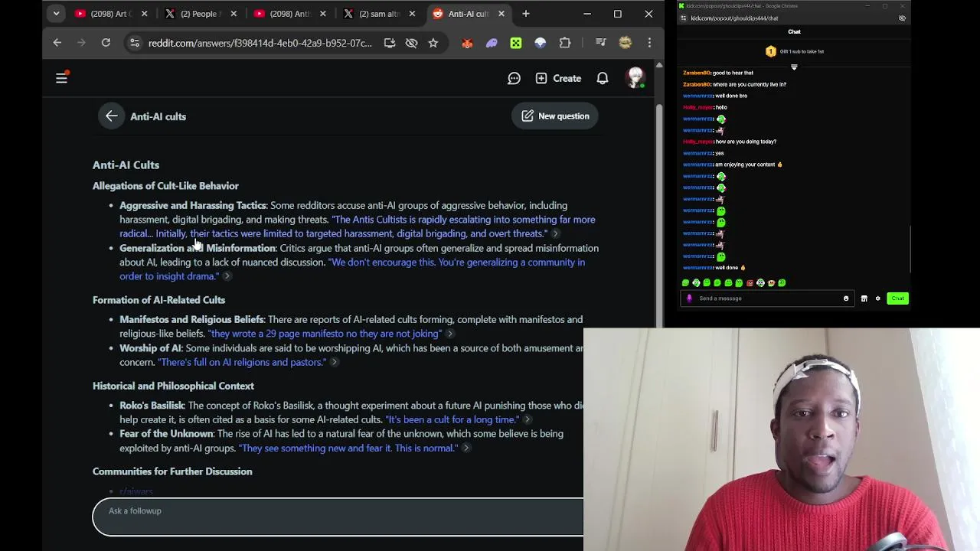Bookmark this page with the star
Screen dimensions: 980x551
(x=433, y=43)
